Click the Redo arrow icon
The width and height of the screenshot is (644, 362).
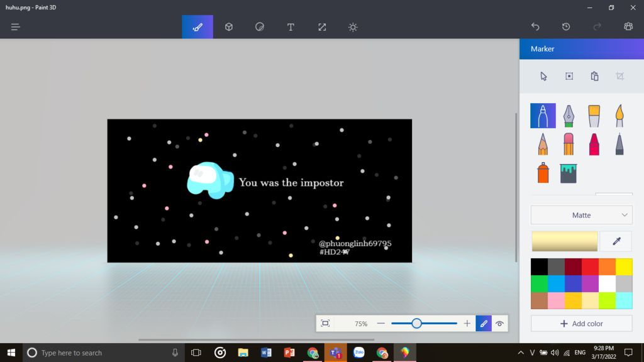597,26
